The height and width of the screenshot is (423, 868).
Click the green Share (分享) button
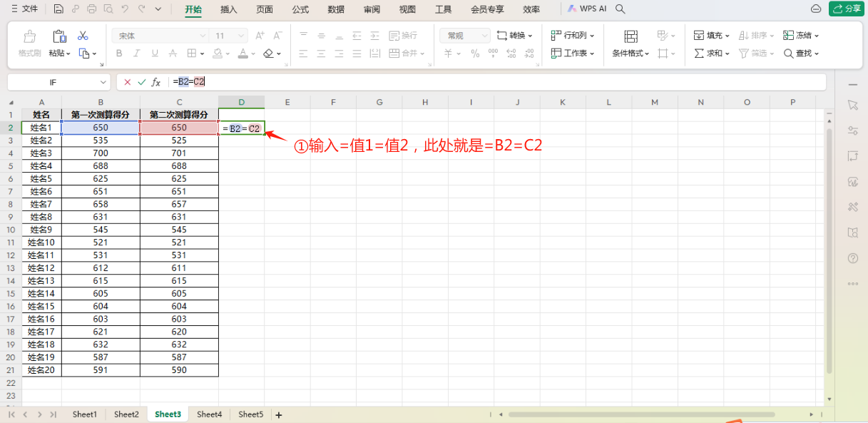click(846, 9)
